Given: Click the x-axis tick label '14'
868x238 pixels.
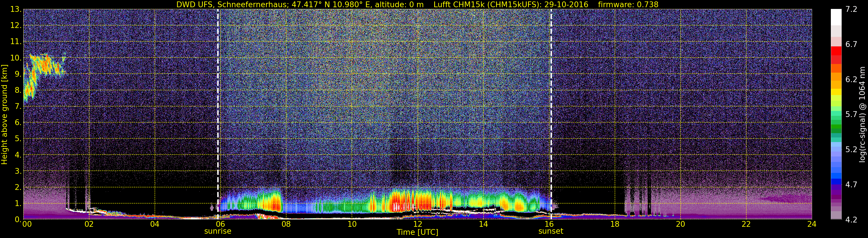Looking at the screenshot, I should (x=483, y=224).
